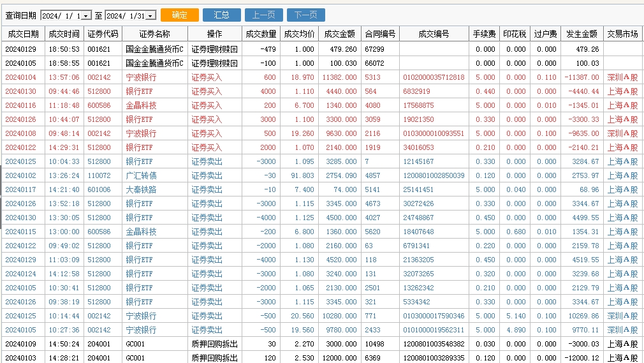Image resolution: width=644 pixels, height=363 pixels.
Task: Sort by the 成交日期 column header
Action: tap(22, 34)
